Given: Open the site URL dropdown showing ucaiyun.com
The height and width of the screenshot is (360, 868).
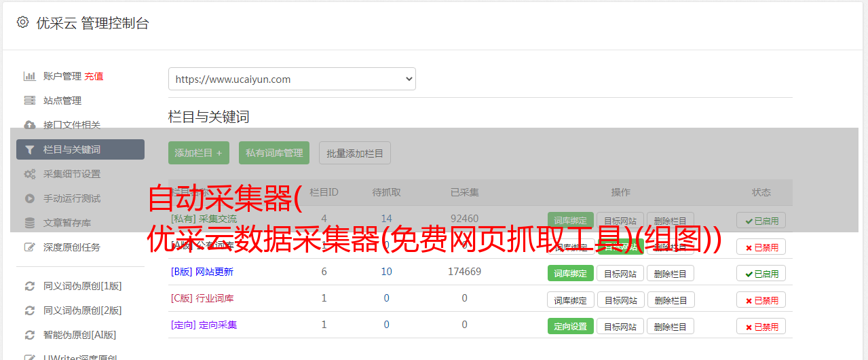Looking at the screenshot, I should click(x=292, y=79).
